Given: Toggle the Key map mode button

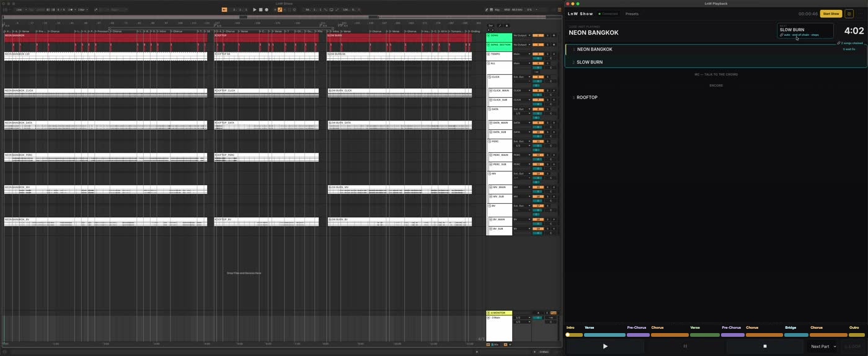Looking at the screenshot, I should coord(497,10).
